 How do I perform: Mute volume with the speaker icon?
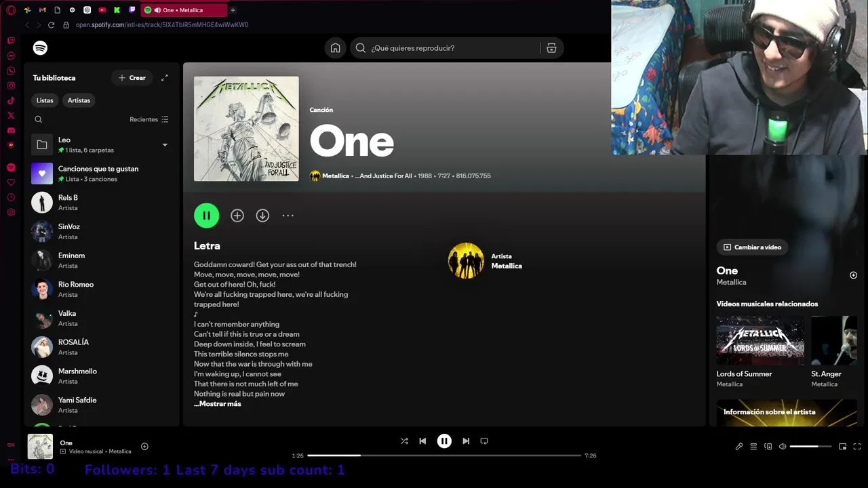click(783, 447)
